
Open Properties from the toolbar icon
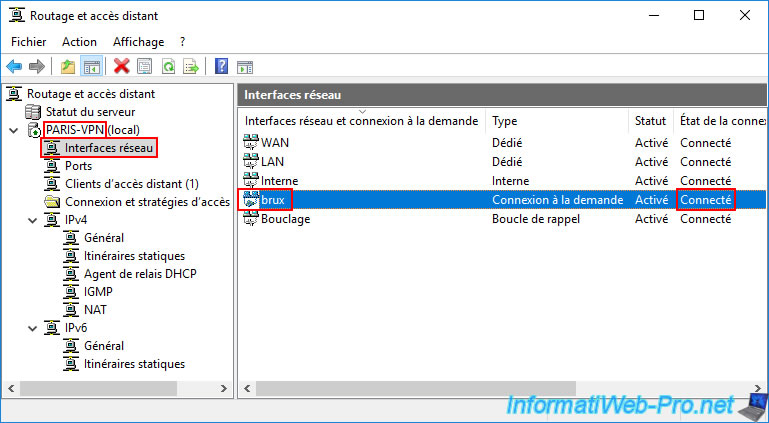point(145,67)
